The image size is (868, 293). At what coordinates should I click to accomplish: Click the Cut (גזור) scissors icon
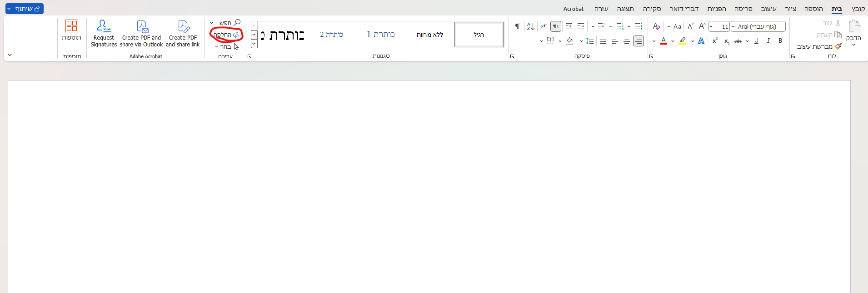click(x=838, y=23)
